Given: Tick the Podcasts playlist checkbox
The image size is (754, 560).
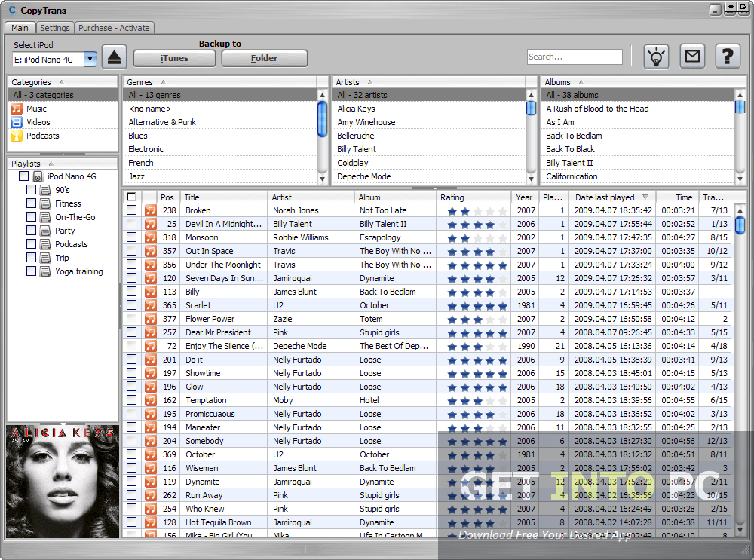Looking at the screenshot, I should coord(31,244).
